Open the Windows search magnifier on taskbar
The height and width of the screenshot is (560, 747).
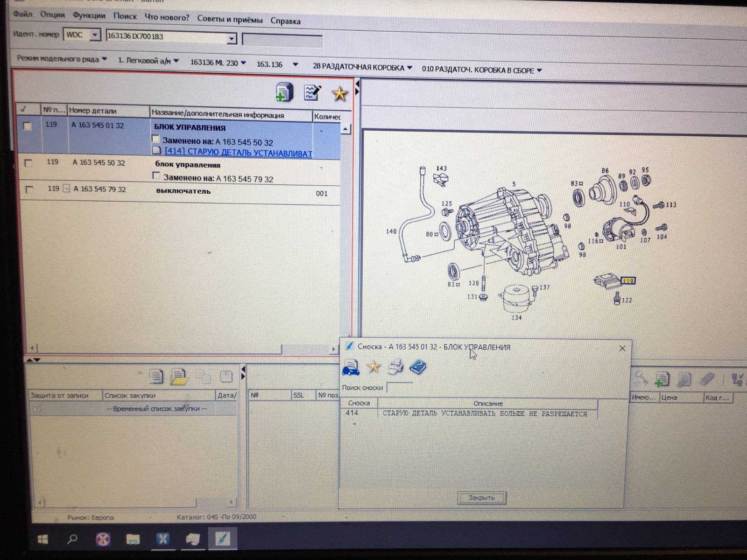coord(72,539)
